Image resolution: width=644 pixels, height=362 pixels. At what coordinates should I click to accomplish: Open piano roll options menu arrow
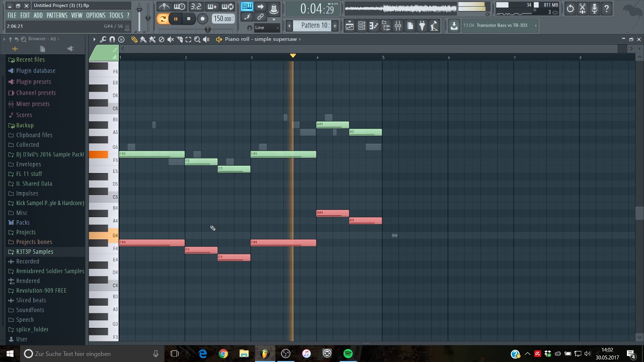(x=94, y=39)
